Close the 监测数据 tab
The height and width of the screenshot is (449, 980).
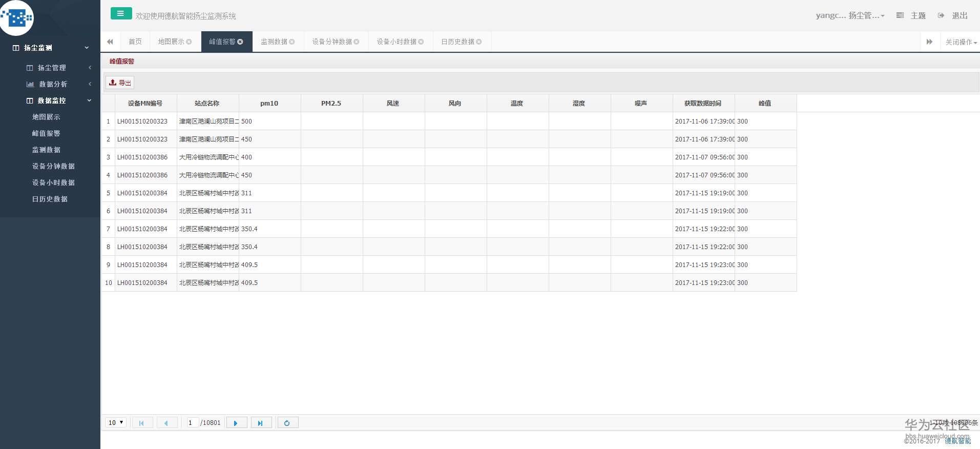click(x=292, y=42)
